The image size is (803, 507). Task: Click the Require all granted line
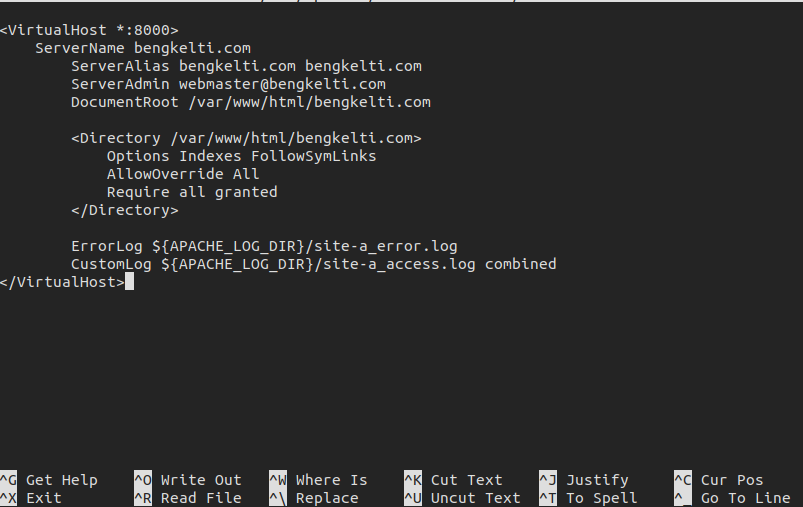(192, 192)
